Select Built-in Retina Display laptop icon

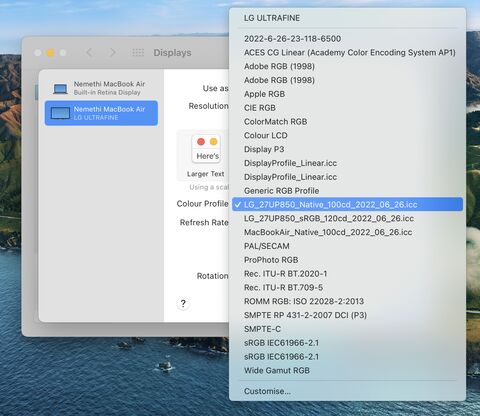click(60, 88)
